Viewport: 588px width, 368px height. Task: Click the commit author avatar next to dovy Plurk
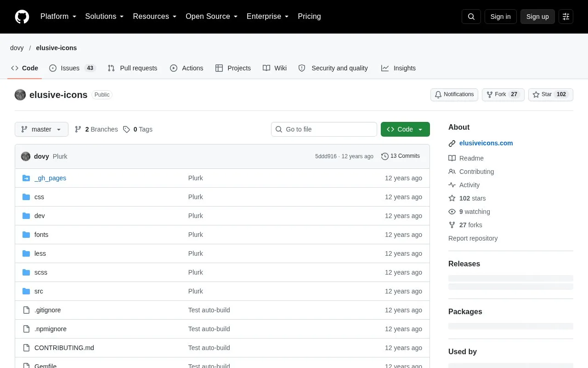pyautogui.click(x=26, y=156)
